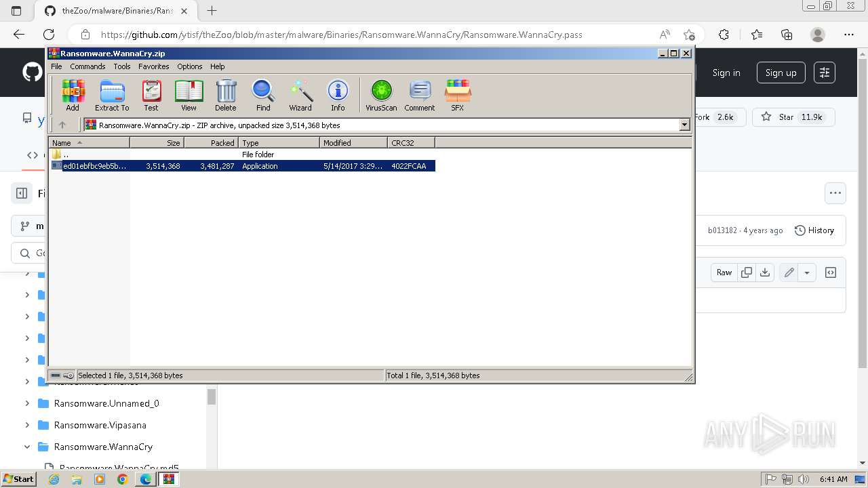Show archive Info
868x488 pixels.
point(338,95)
